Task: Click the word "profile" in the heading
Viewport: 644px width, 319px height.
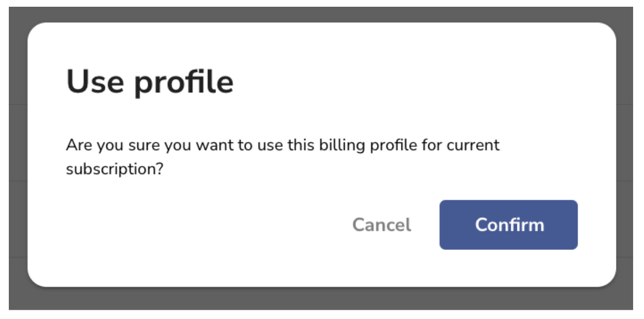Action: pyautogui.click(x=184, y=82)
